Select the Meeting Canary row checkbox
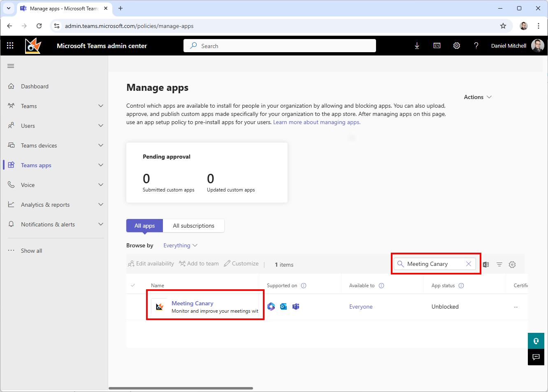Image resolution: width=548 pixels, height=392 pixels. click(x=133, y=307)
